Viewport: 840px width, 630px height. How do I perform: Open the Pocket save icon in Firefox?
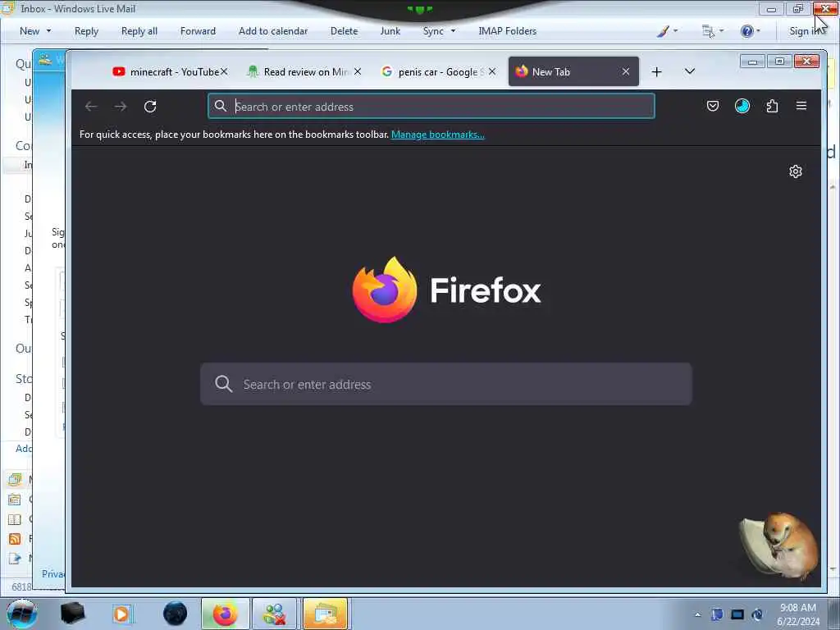pos(713,106)
